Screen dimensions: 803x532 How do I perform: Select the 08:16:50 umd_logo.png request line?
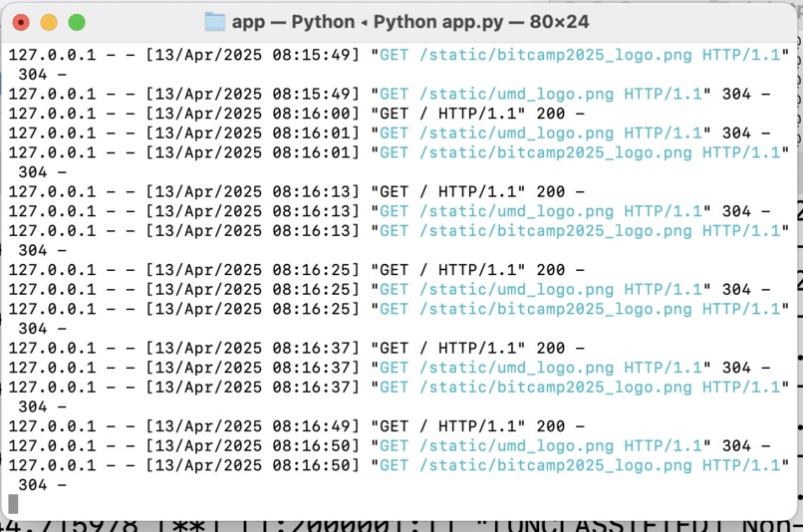(390, 446)
